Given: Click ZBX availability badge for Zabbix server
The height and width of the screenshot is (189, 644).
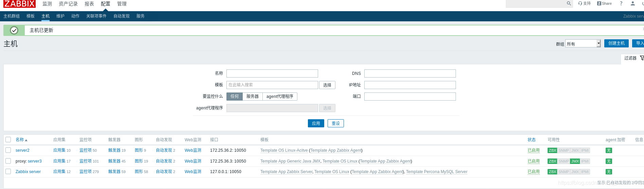Looking at the screenshot, I should click(x=552, y=172).
